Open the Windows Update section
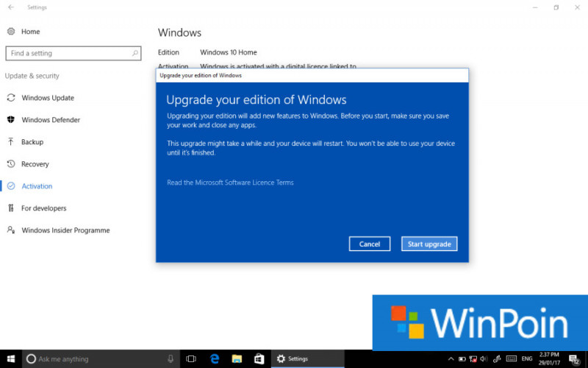This screenshot has width=588, height=368. [x=48, y=98]
